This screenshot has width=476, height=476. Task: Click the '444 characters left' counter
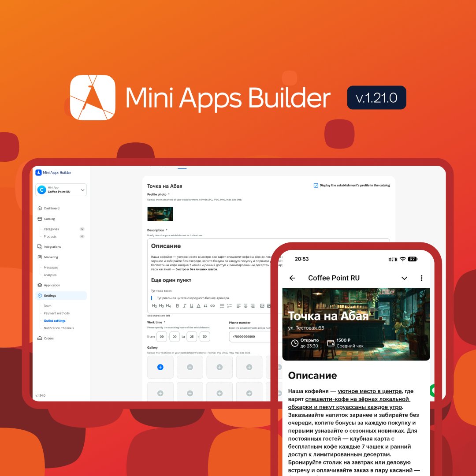click(x=159, y=316)
